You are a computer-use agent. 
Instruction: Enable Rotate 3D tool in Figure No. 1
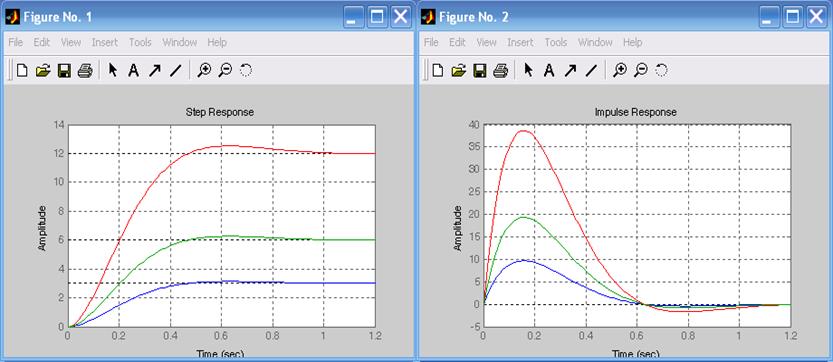pyautogui.click(x=245, y=70)
